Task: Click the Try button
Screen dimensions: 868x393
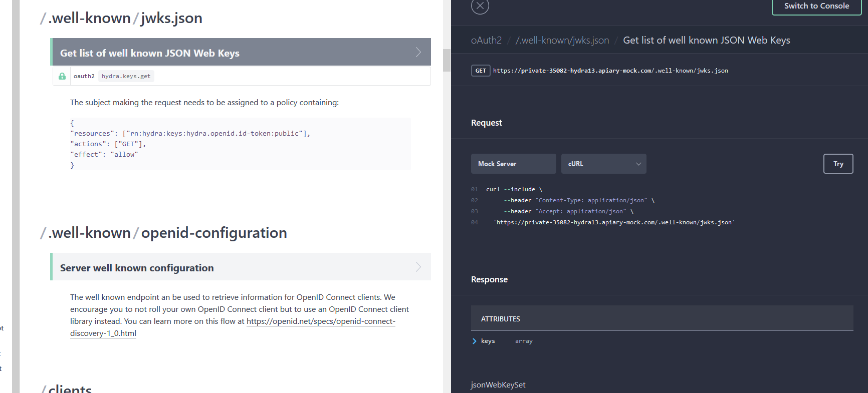Action: pyautogui.click(x=838, y=164)
